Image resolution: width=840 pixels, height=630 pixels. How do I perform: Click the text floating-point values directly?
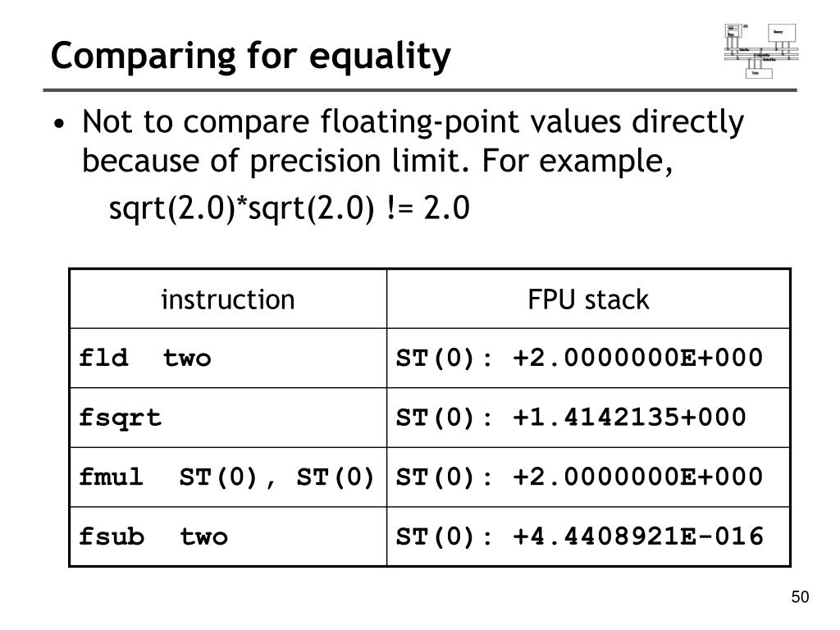point(532,122)
